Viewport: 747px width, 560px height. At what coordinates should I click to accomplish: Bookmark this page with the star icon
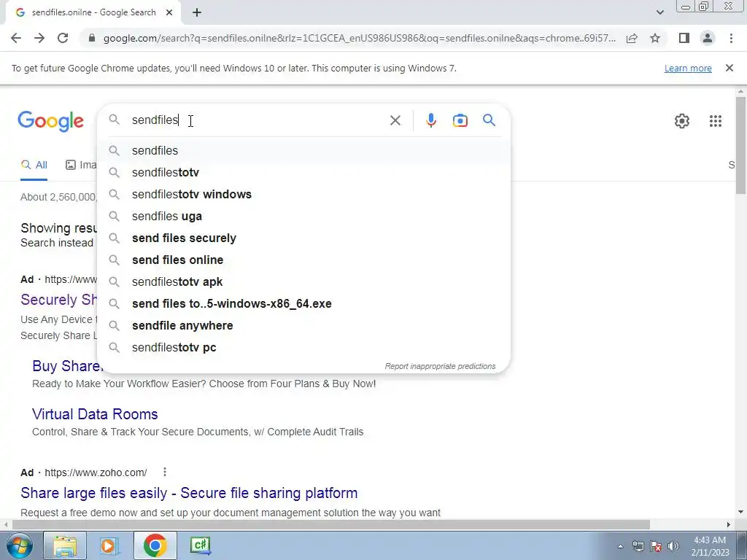655,38
